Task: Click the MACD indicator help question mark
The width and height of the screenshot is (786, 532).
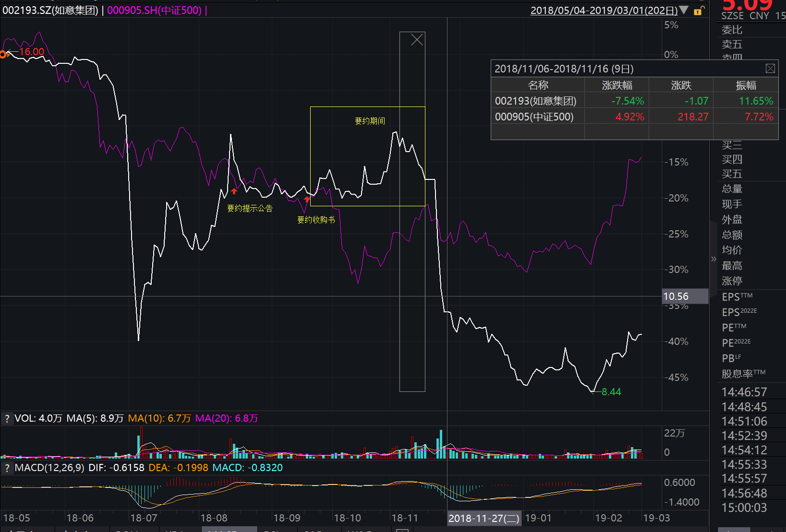Action: [x=7, y=468]
